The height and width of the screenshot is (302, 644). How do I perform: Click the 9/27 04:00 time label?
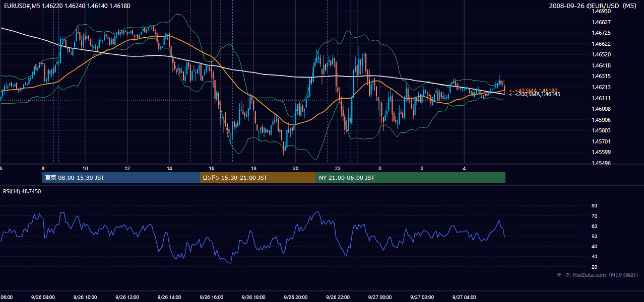point(464,297)
